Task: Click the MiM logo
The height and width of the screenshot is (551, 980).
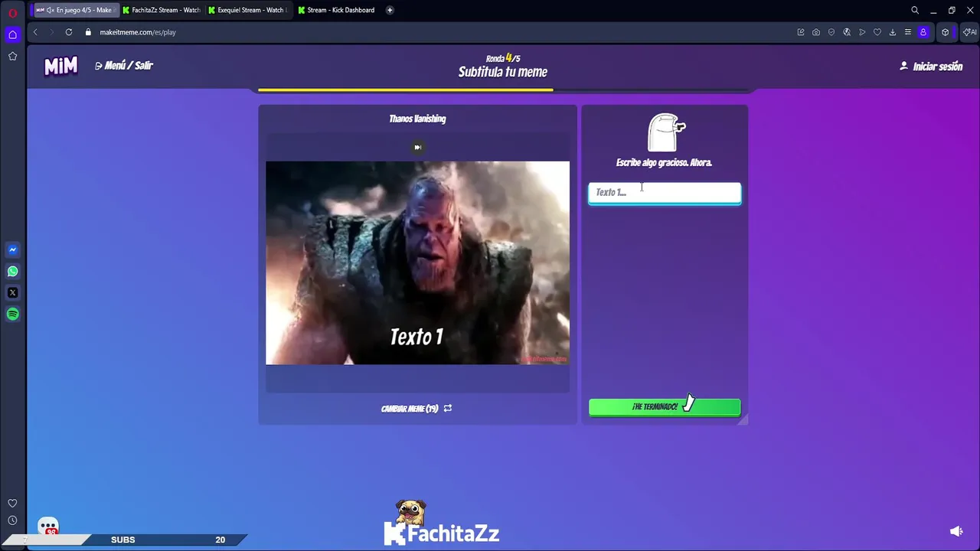Action: coord(60,67)
